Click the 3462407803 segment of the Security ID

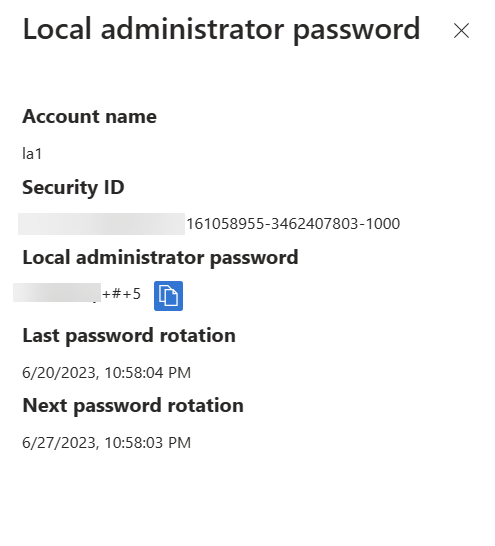pyautogui.click(x=315, y=224)
